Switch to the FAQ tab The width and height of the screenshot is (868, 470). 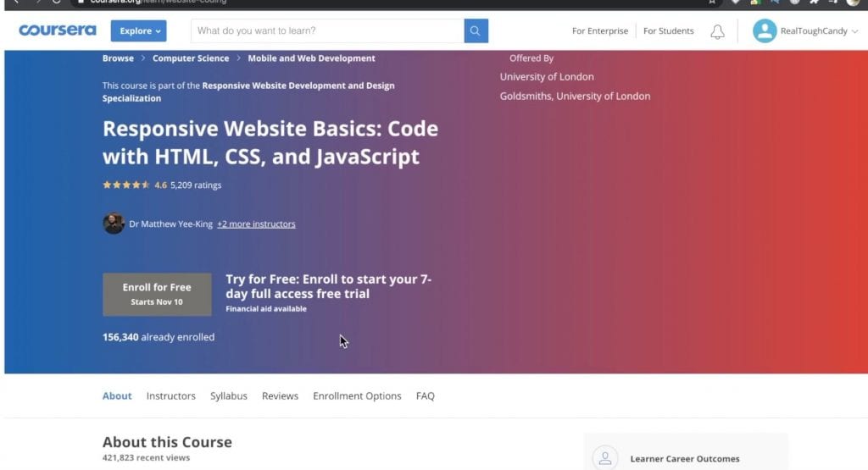click(x=426, y=396)
